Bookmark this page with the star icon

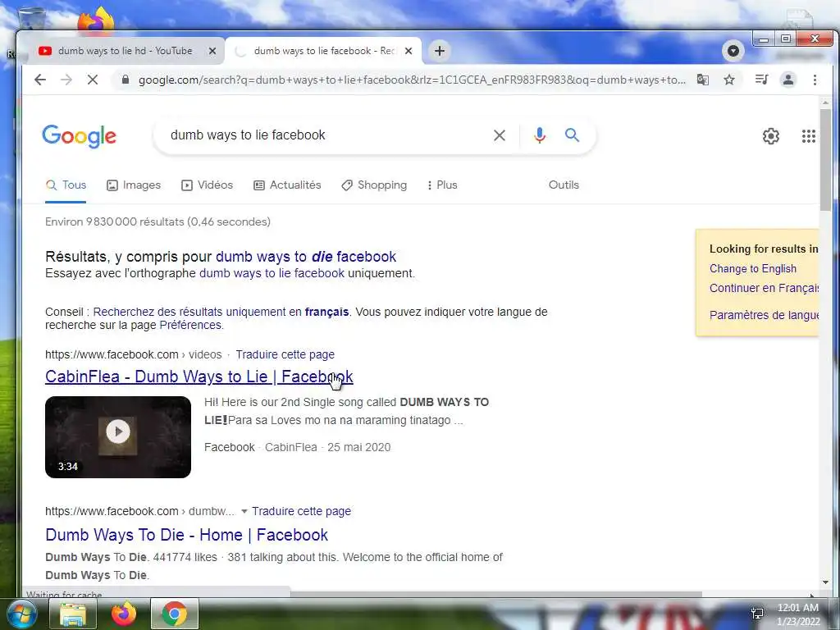pos(729,80)
